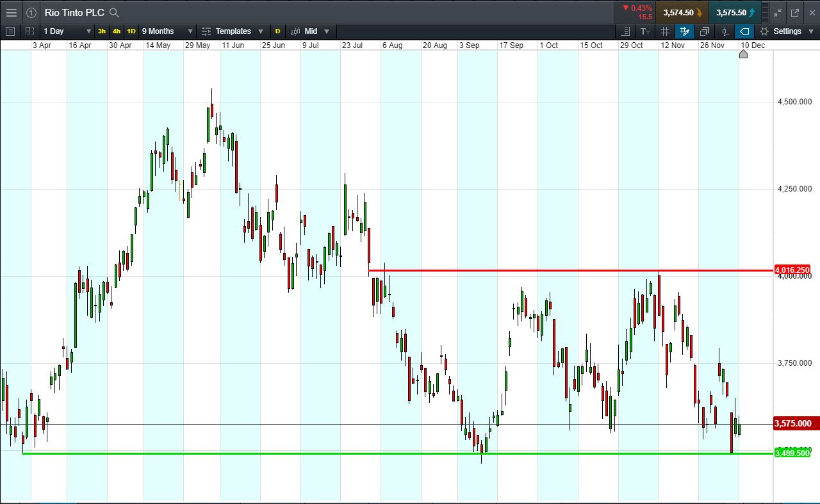Open the 1 Day interval dropdown
The height and width of the screenshot is (504, 820).
click(x=67, y=31)
